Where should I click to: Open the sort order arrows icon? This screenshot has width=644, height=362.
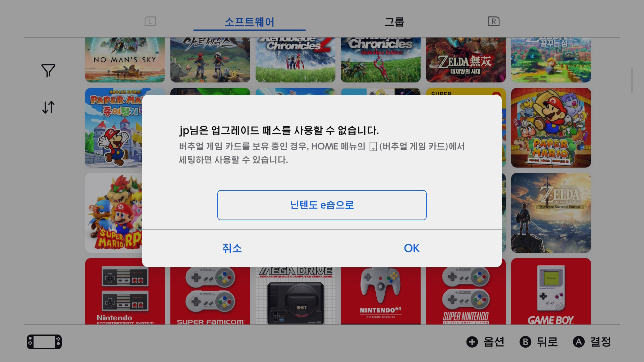(x=48, y=107)
